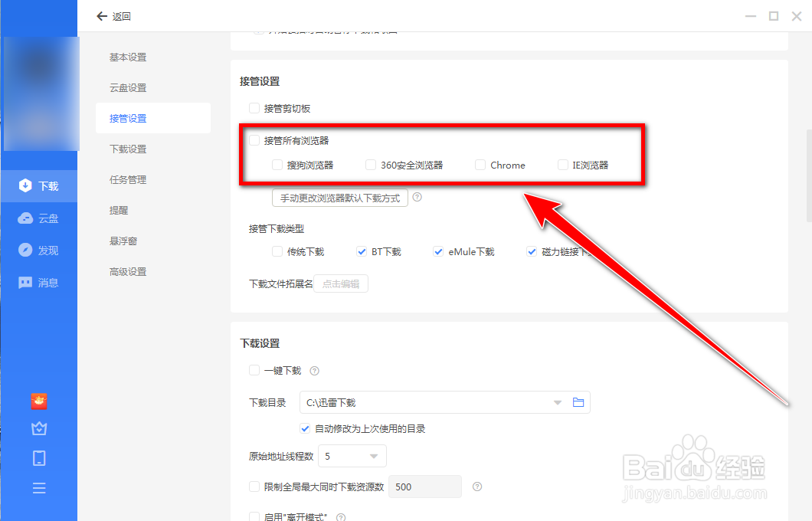The image size is (812, 521).
Task: Click the red gift icon in sidebar
Action: [39, 401]
